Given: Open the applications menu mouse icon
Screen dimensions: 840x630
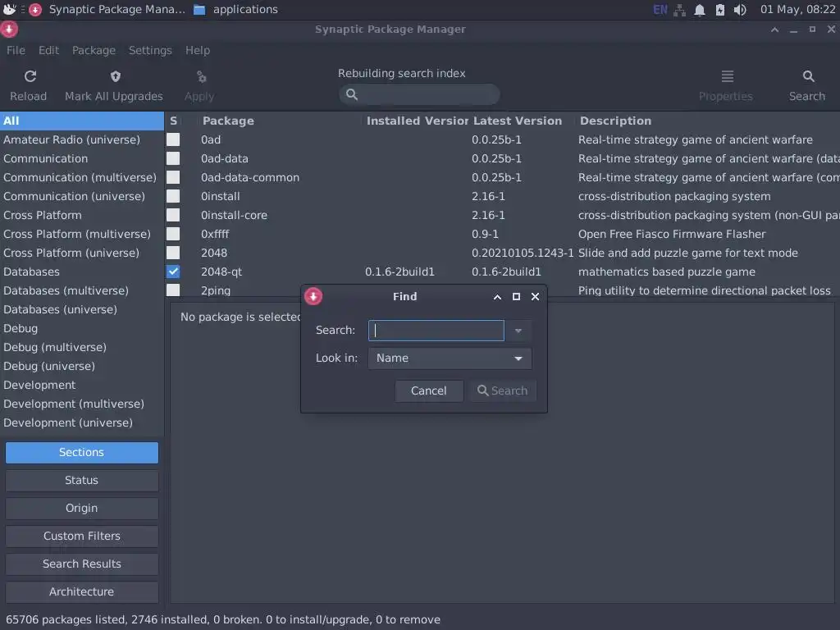Looking at the screenshot, I should [10, 9].
